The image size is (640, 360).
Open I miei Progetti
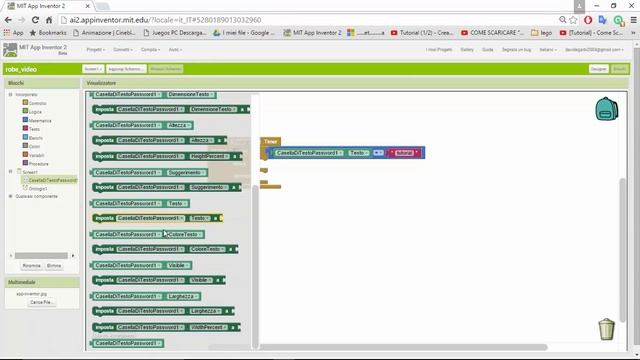coord(439,50)
